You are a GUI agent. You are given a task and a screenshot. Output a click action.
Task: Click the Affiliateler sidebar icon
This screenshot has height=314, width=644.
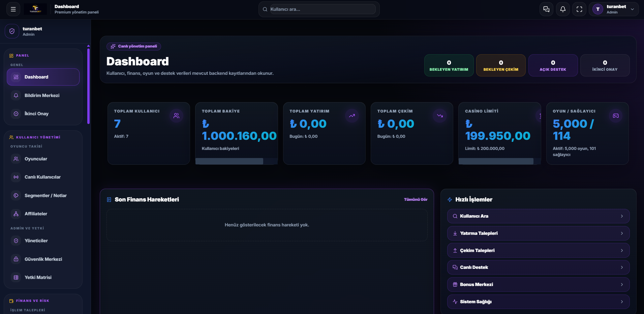point(16,214)
